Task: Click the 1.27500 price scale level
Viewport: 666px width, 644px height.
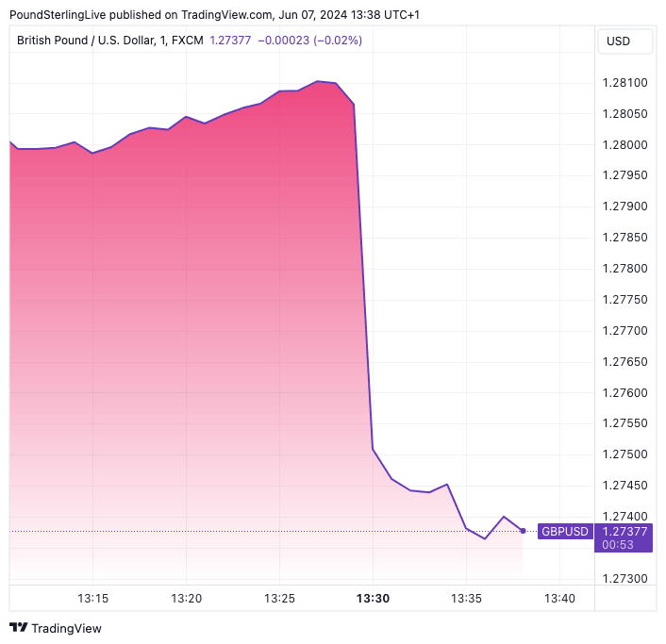Action: (624, 455)
